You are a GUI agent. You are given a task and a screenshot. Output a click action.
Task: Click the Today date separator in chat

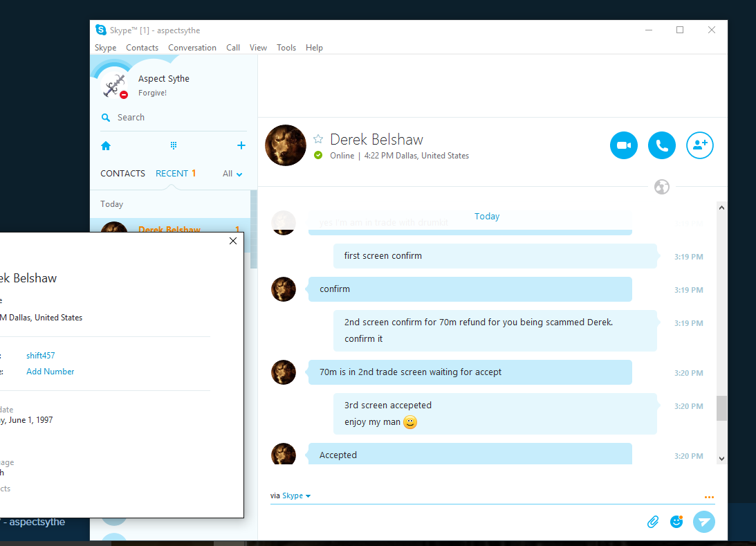click(x=486, y=217)
